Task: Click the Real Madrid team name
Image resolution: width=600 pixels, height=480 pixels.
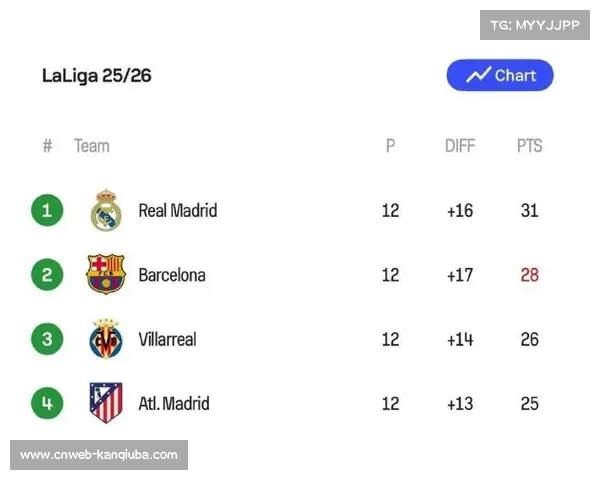Action: pos(177,211)
